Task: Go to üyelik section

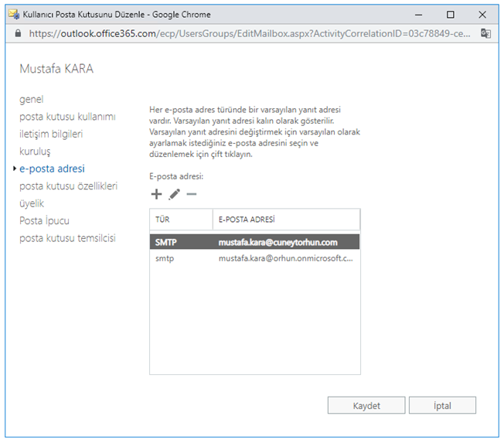Action: point(32,203)
